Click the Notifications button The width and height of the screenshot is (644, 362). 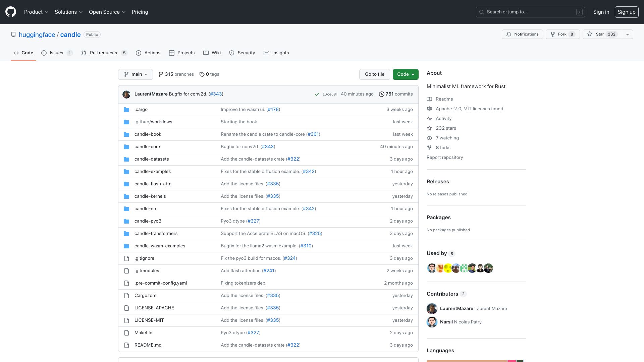pyautogui.click(x=522, y=35)
